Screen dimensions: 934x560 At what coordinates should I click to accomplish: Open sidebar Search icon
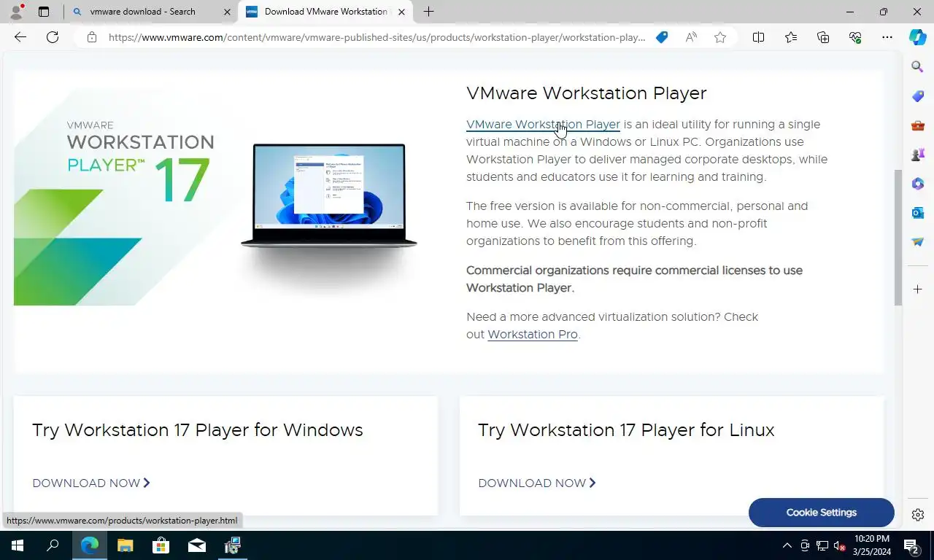coord(918,67)
